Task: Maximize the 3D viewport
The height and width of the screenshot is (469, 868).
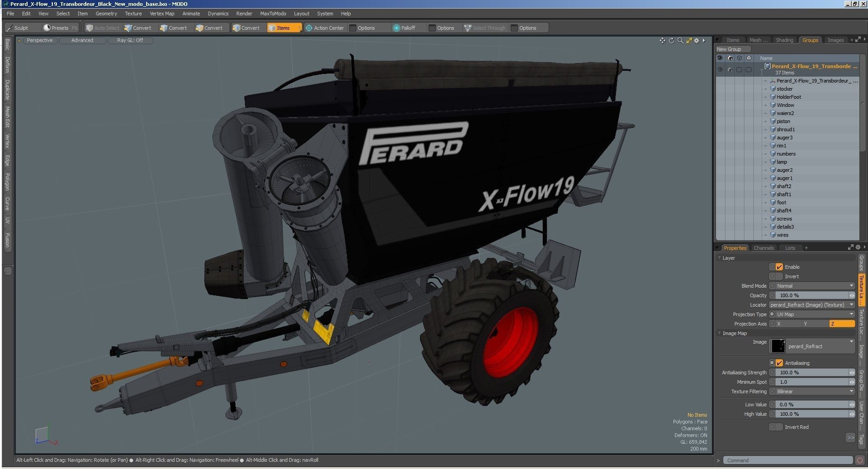Action: tap(689, 41)
